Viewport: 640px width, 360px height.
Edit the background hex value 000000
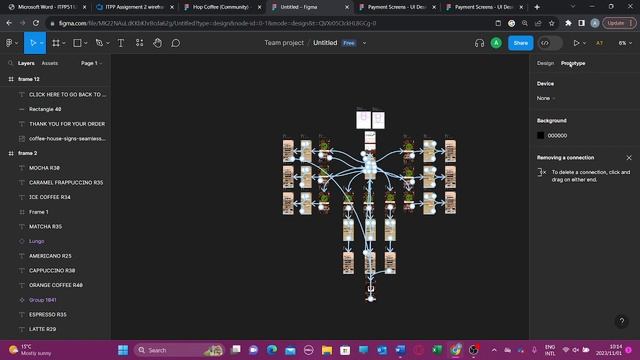pyautogui.click(x=557, y=136)
